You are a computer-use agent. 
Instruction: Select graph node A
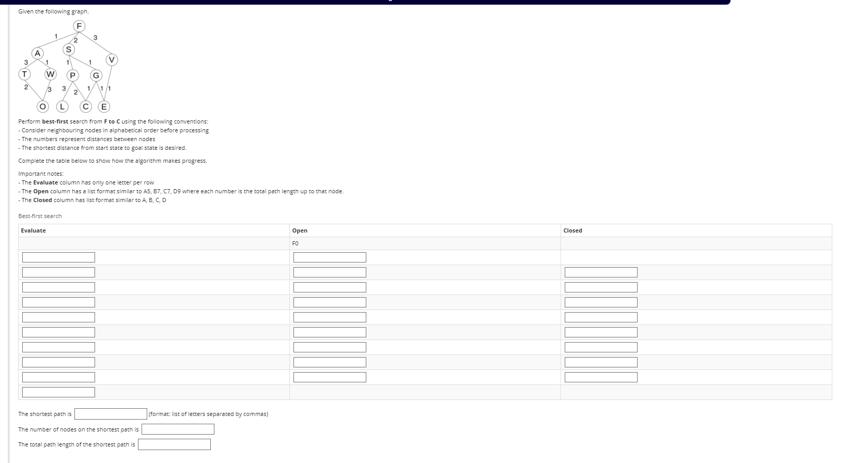[37, 53]
